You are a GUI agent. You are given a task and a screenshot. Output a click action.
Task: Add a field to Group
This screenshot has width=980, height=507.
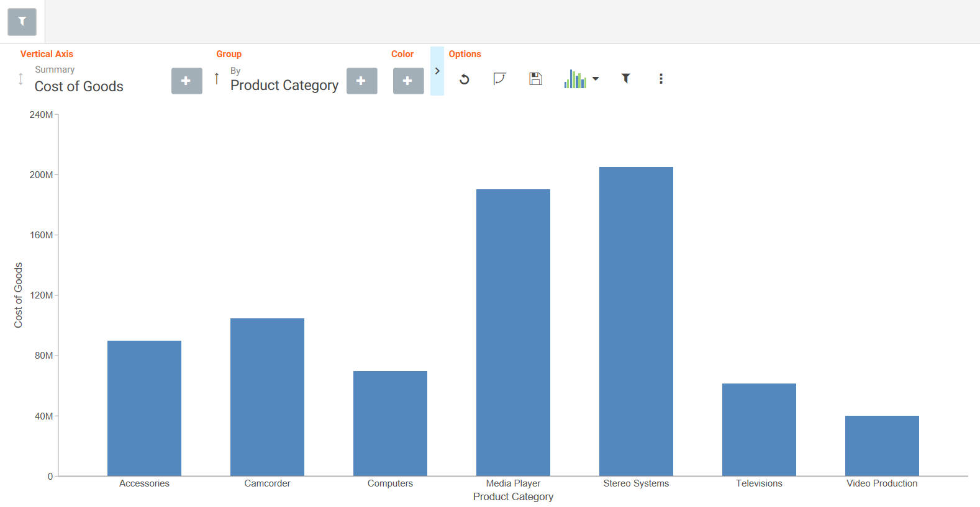362,81
